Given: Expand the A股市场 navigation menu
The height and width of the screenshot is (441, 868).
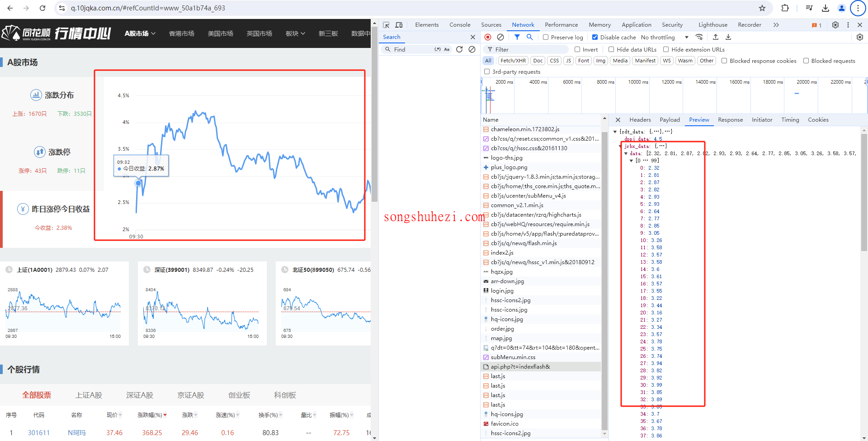Looking at the screenshot, I should click(140, 33).
